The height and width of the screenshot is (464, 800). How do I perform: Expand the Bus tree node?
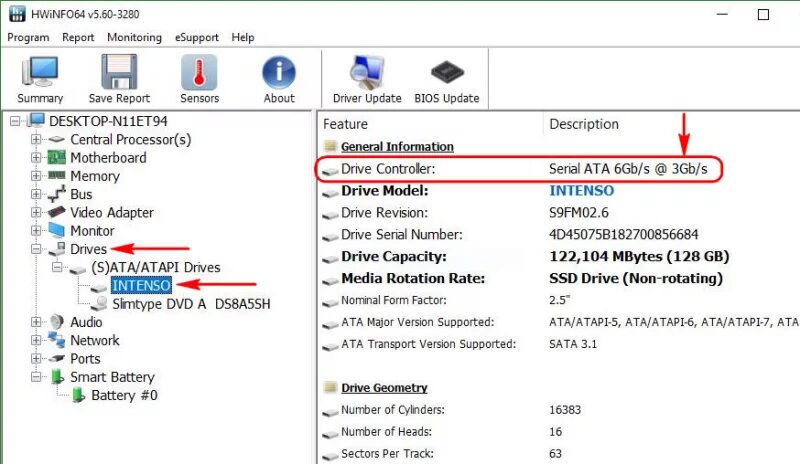coord(36,194)
